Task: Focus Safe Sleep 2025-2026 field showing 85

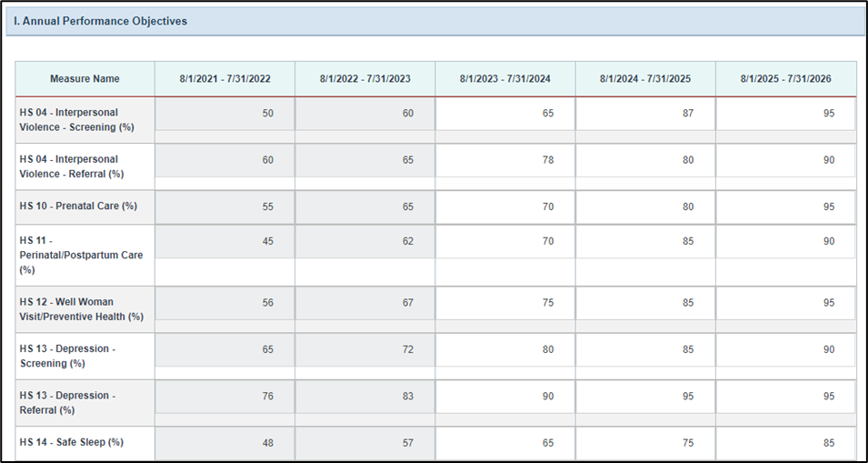Action: point(785,443)
